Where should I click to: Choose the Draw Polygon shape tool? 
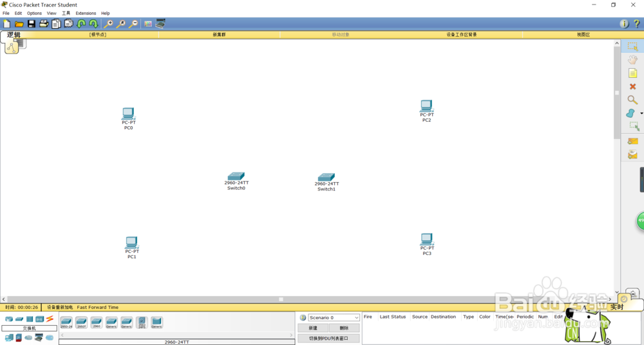[631, 113]
